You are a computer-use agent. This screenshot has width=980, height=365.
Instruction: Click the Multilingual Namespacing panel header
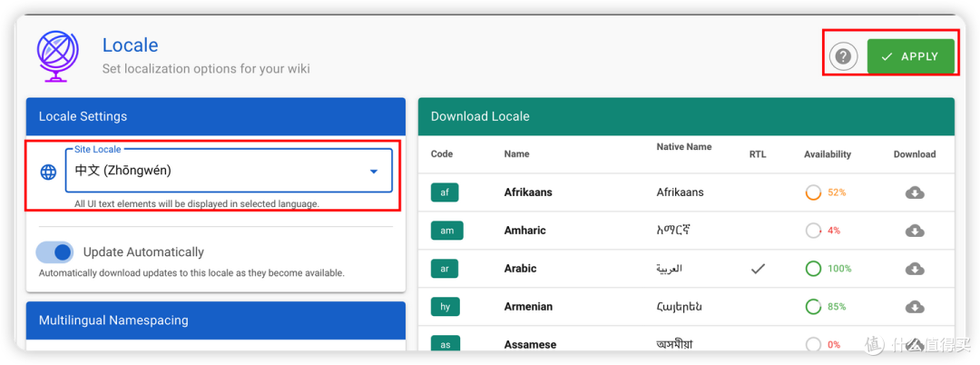pyautogui.click(x=216, y=321)
